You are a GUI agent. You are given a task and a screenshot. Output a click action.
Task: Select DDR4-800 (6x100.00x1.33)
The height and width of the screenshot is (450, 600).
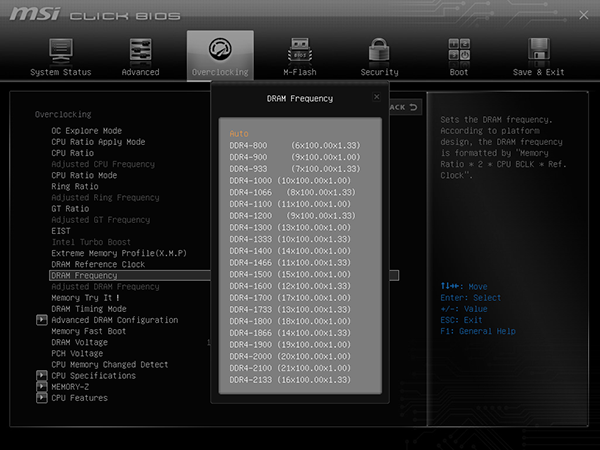[x=295, y=145]
